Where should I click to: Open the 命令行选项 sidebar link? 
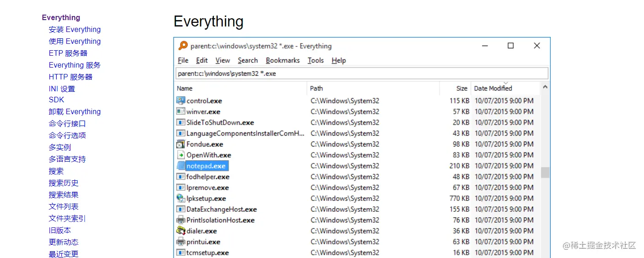67,136
